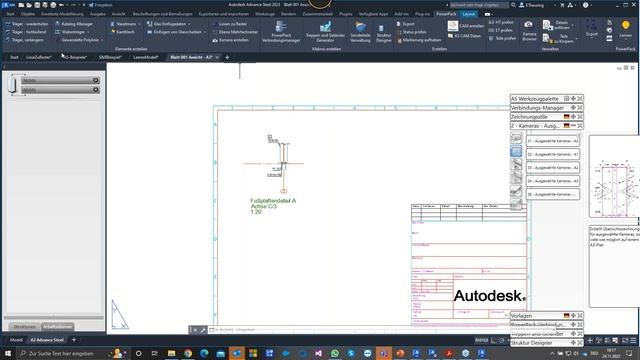Click Markierung aufheben tool
640x360 pixels.
pyautogui.click(x=419, y=40)
